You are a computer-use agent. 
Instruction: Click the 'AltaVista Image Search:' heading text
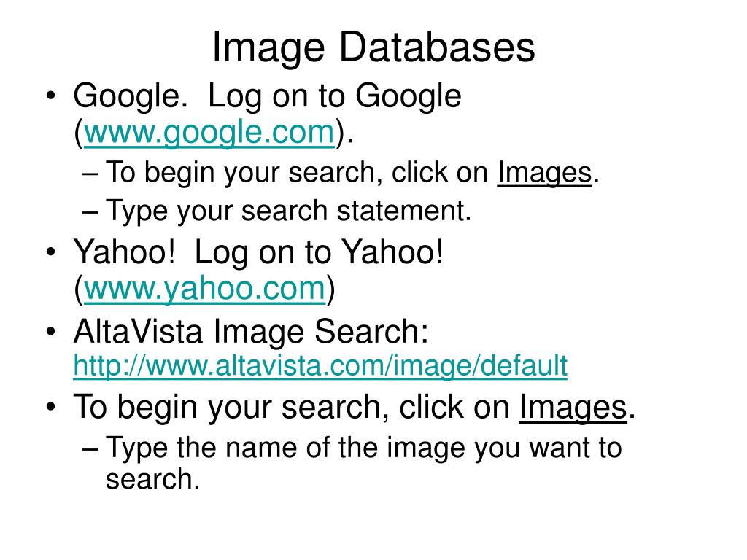point(251,332)
